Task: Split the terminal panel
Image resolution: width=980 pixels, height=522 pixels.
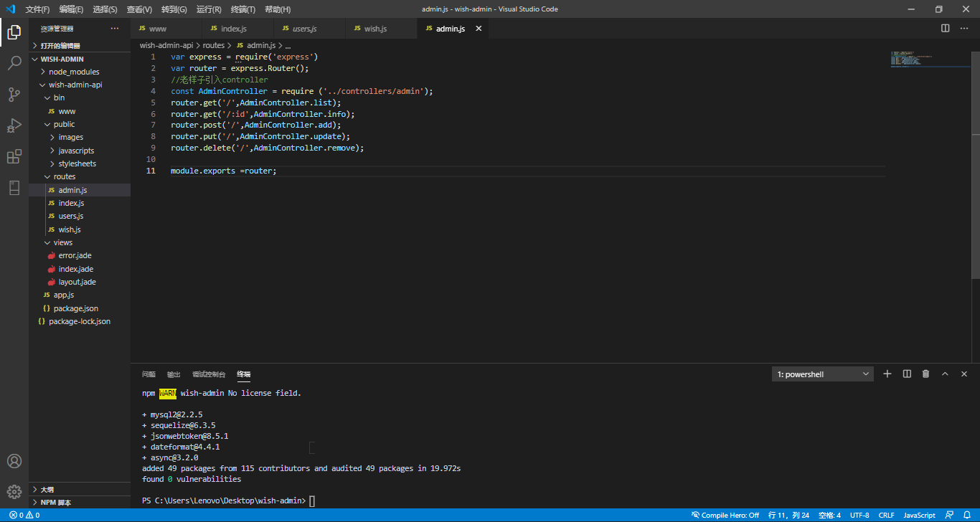Action: 907,374
